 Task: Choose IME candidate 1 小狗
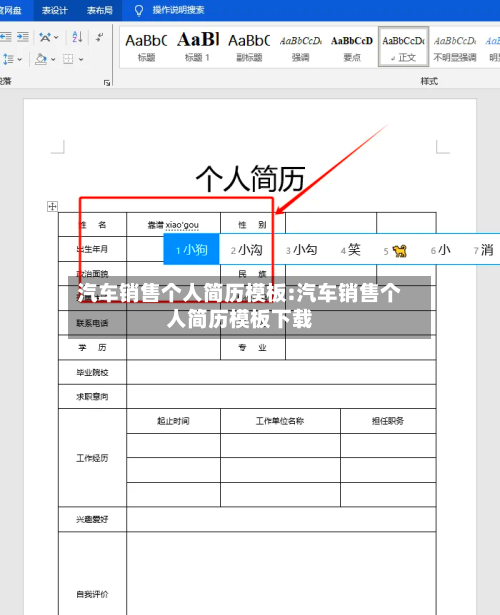(x=191, y=249)
